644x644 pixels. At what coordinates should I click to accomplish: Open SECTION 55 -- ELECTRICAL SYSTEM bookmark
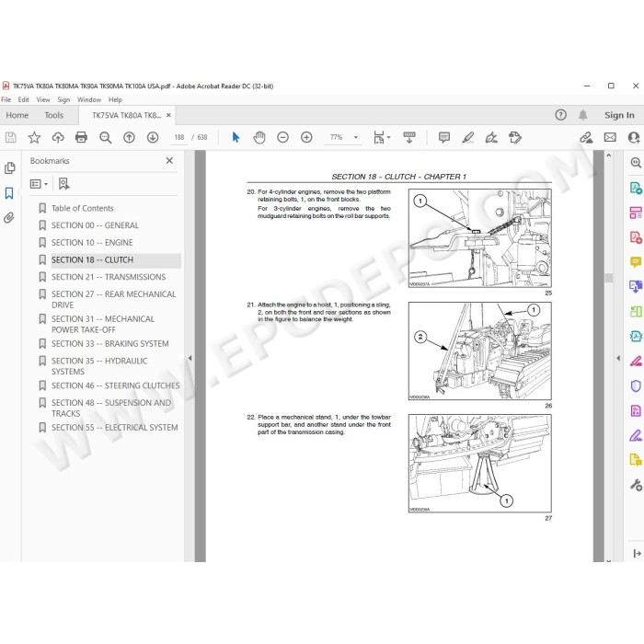pyautogui.click(x=115, y=428)
